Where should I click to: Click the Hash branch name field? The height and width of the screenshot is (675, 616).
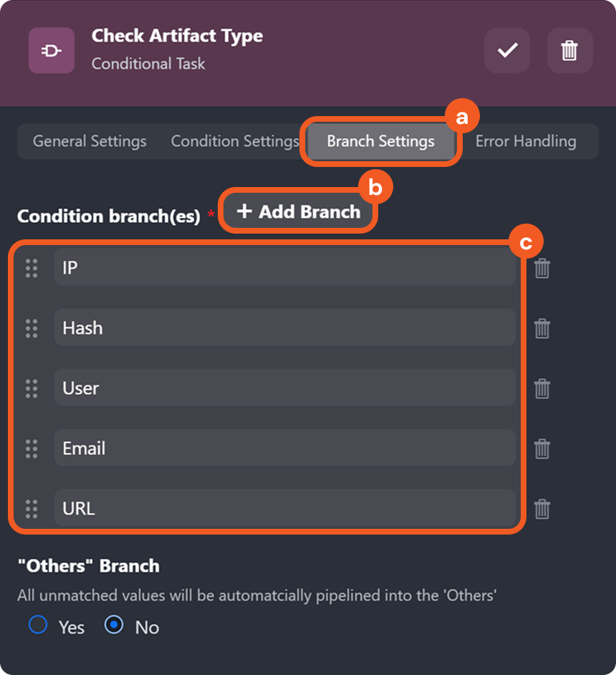(x=284, y=329)
